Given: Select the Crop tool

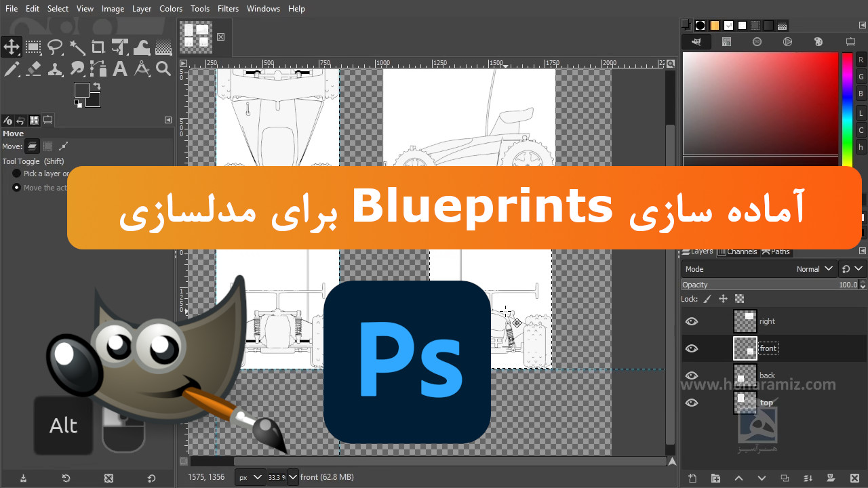Looking at the screenshot, I should click(x=98, y=47).
